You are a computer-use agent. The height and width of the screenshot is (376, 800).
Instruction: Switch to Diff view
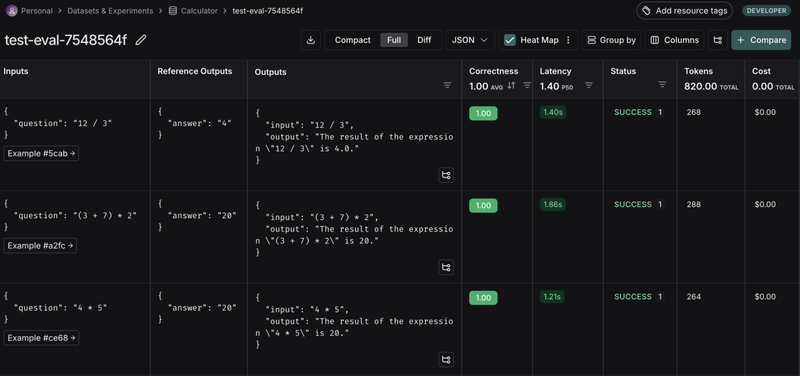tap(424, 40)
